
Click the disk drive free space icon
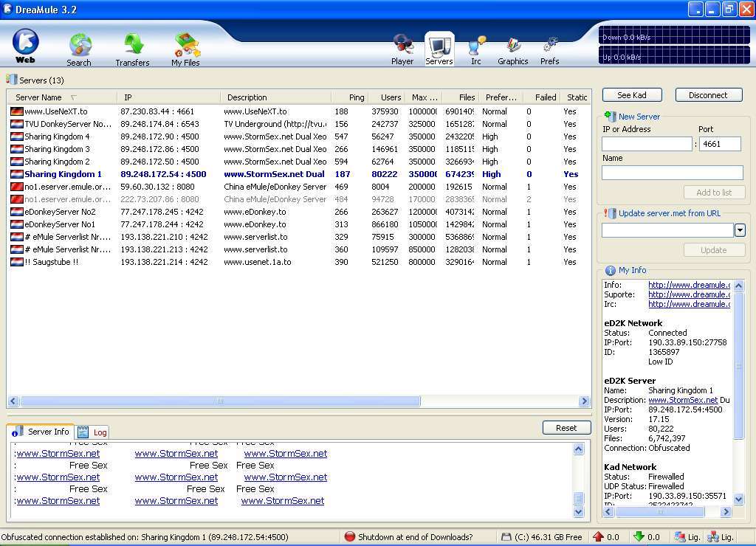[x=506, y=537]
